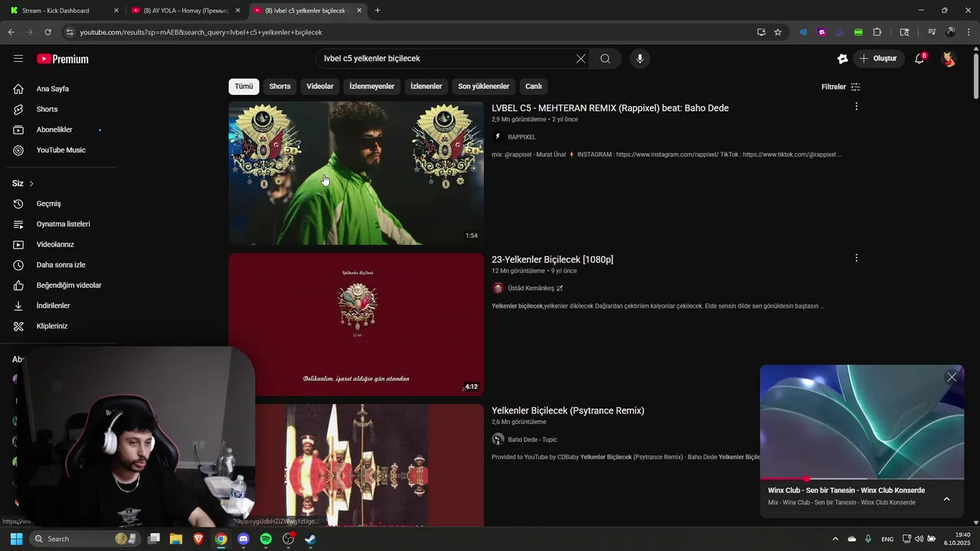Open the Baho Dede - Topic channel link
Image resolution: width=980 pixels, height=551 pixels.
(x=532, y=440)
